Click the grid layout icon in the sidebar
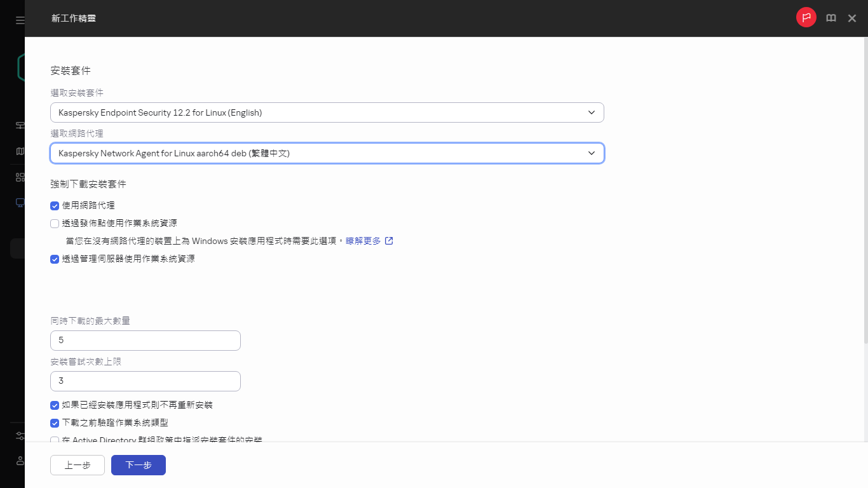 point(20,177)
